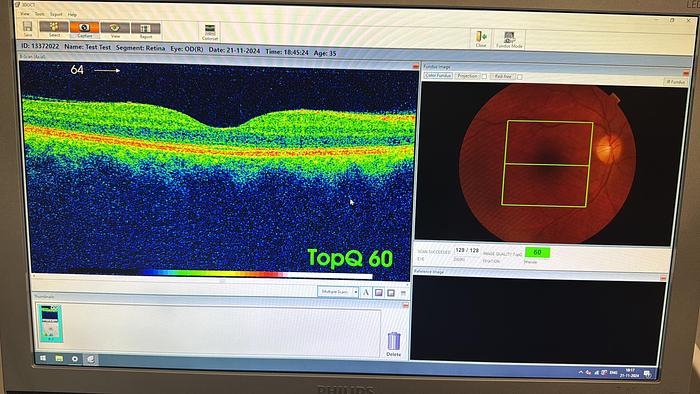Image resolution: width=700 pixels, height=394 pixels.
Task: Close the Reference Image panel red button
Action: pyautogui.click(x=663, y=278)
